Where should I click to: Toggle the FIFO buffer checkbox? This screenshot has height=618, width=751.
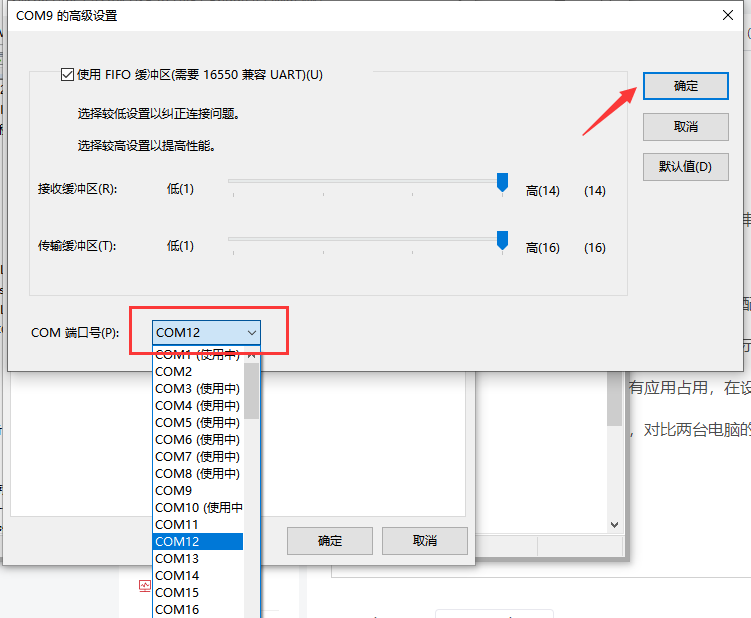point(67,75)
